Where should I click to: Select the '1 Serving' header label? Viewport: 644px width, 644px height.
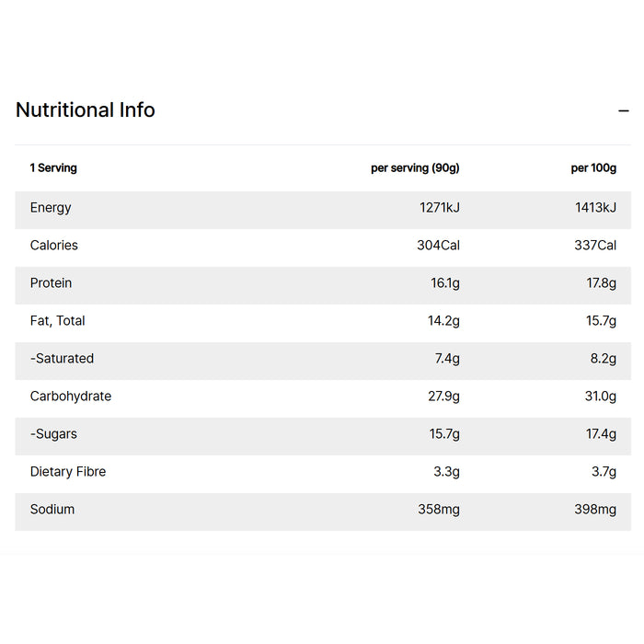point(53,168)
